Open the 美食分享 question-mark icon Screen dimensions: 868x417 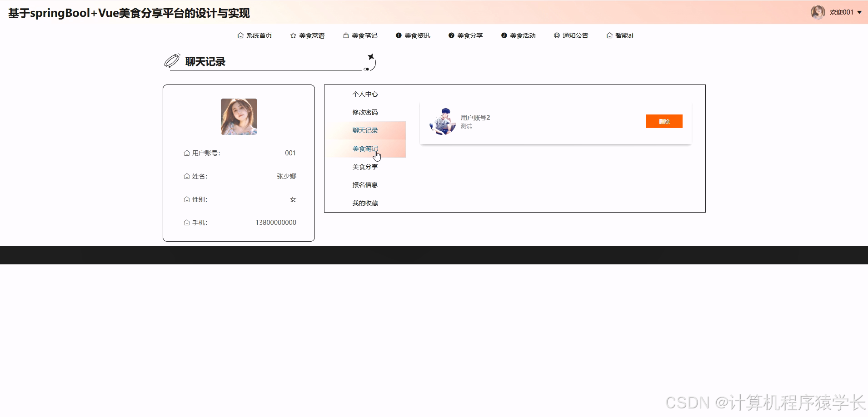click(451, 35)
